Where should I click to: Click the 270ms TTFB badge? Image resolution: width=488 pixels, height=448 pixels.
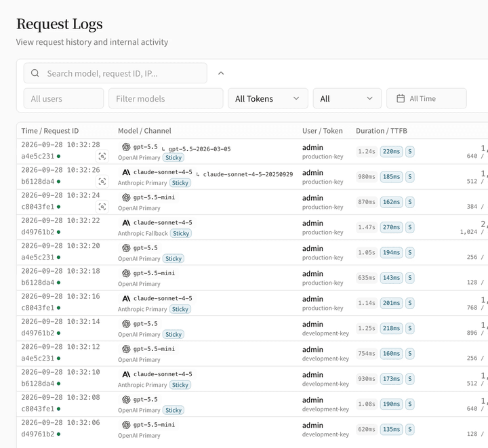391,227
